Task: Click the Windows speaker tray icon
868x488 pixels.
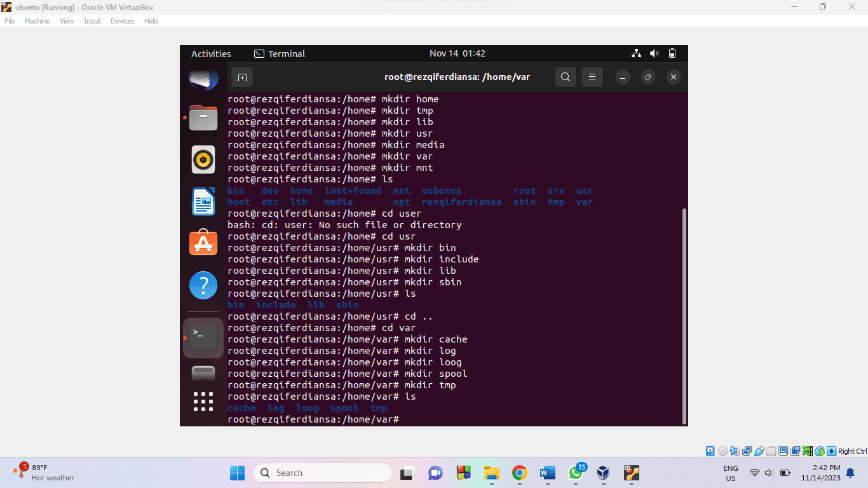Action: click(x=769, y=473)
